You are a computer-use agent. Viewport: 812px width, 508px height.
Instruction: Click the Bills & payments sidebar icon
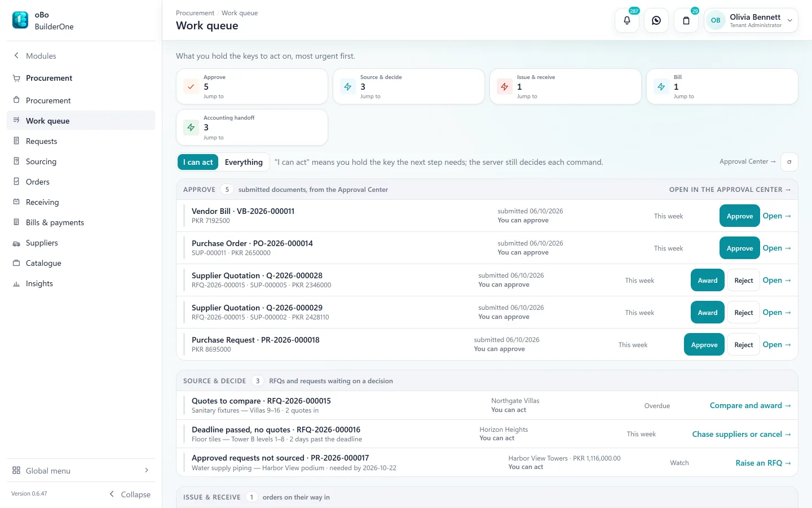(16, 222)
